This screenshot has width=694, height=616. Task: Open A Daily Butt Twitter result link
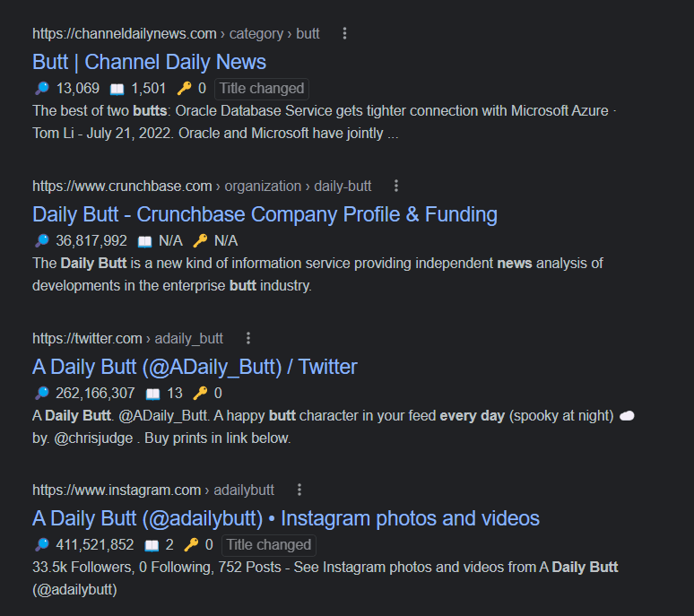(x=195, y=368)
